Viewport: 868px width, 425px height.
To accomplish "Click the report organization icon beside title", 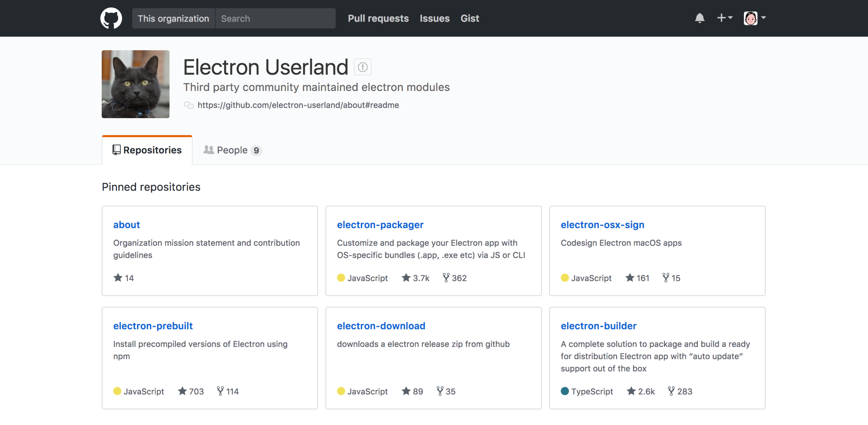I will click(362, 67).
